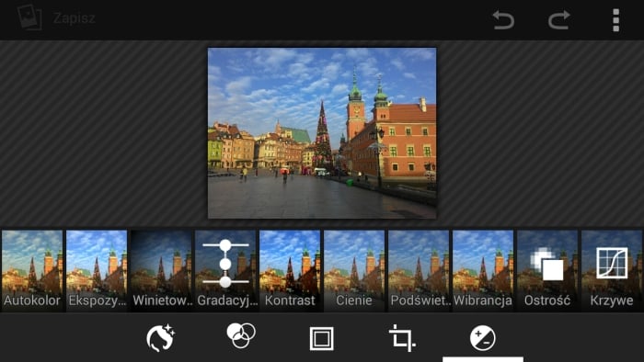Viewport: 644px width, 362px height.
Task: Choose the Cienie shadows adjustment
Action: coord(354,270)
